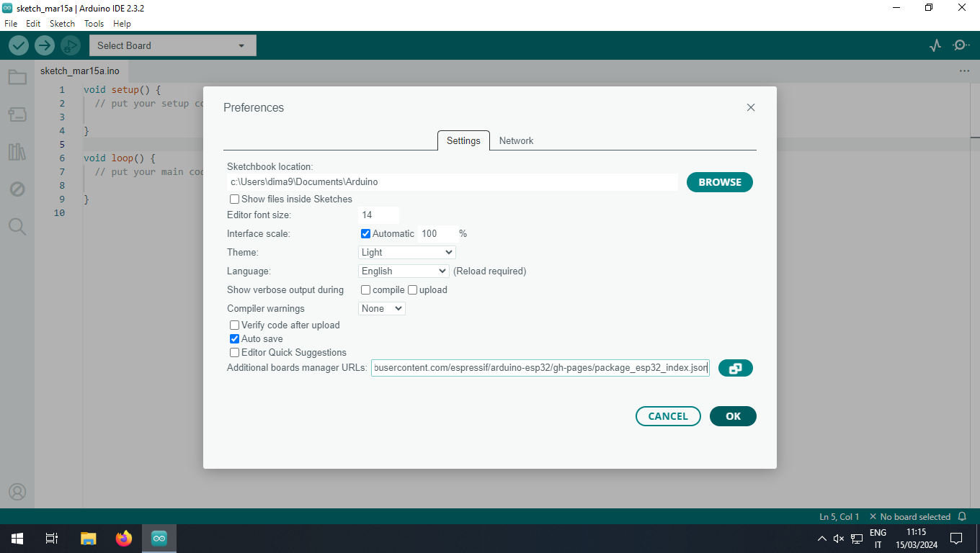This screenshot has width=980, height=553.
Task: Open the Tools menu
Action: click(94, 24)
